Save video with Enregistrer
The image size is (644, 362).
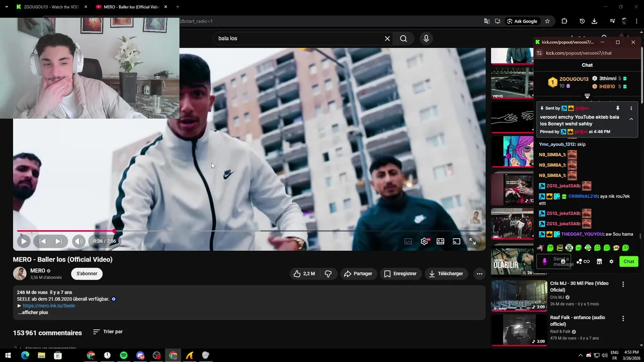(400, 274)
